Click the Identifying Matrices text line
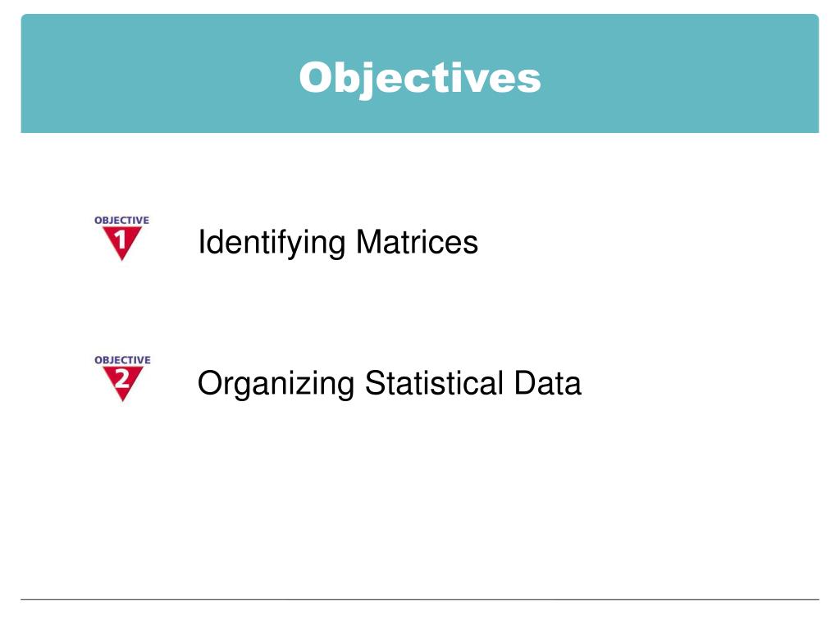840x630 pixels. (x=338, y=243)
